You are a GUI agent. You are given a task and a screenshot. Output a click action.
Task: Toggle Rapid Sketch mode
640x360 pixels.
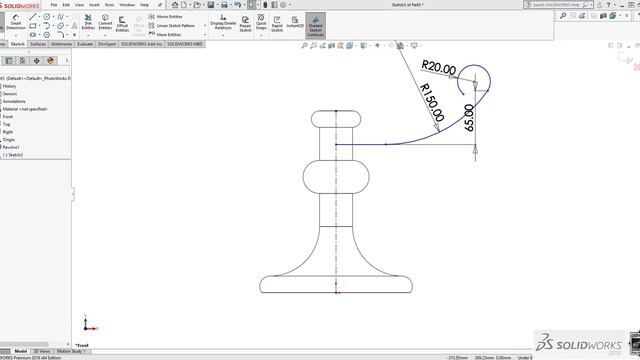tap(277, 24)
